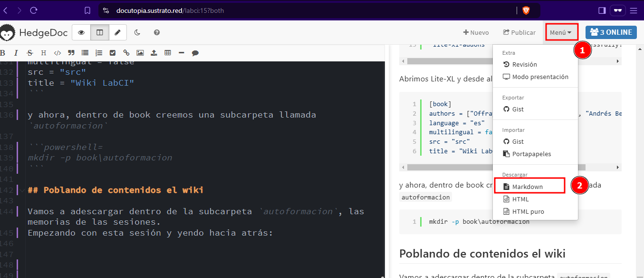
Task: Insert a checklist item
Action: 113,53
